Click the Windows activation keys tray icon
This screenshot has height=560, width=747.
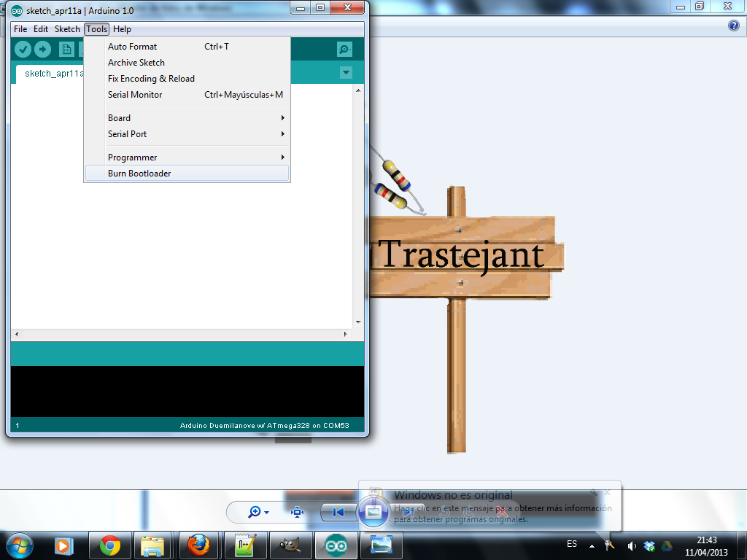[610, 545]
